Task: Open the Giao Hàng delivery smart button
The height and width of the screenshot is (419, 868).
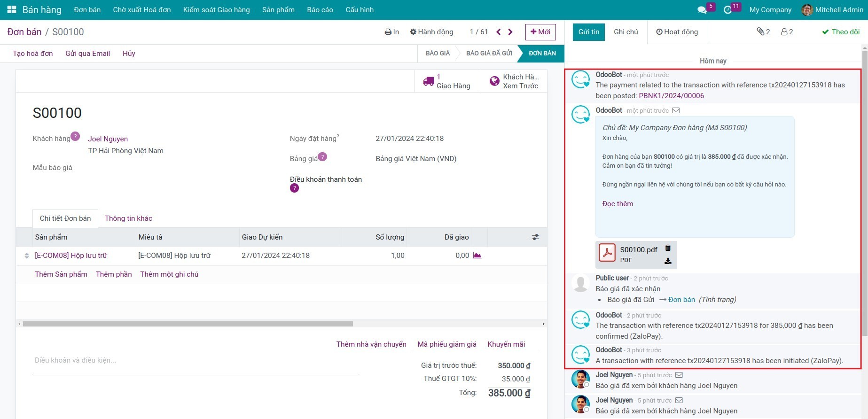Action: [447, 81]
